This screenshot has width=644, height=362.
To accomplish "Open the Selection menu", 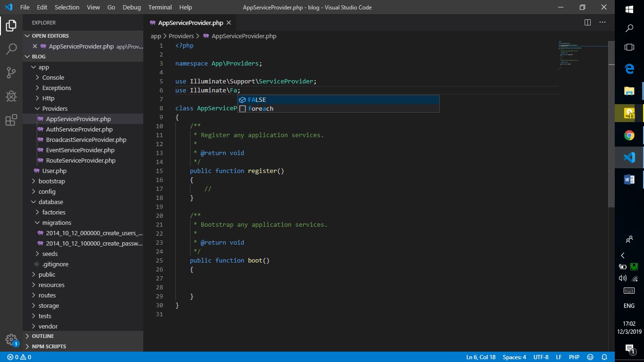I will pos(67,8).
